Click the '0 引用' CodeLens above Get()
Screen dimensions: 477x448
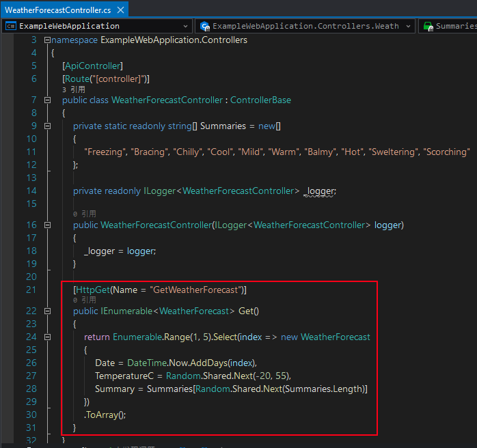85,300
